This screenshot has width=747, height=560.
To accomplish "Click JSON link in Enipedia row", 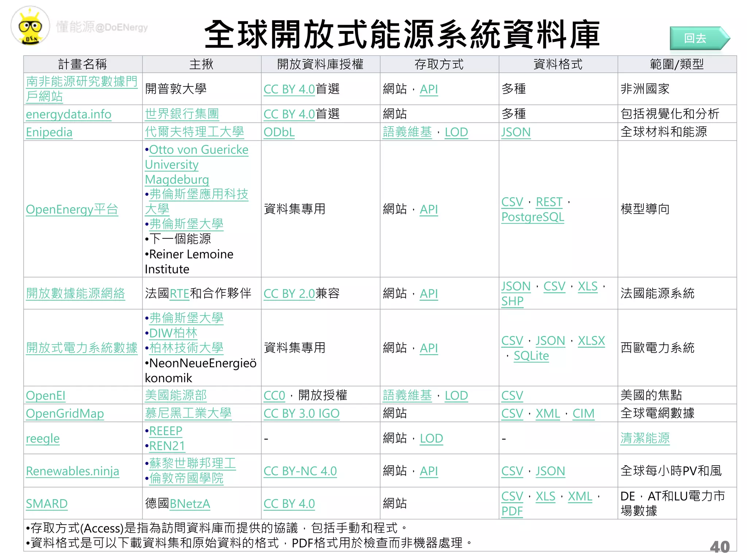I will click(x=516, y=132).
